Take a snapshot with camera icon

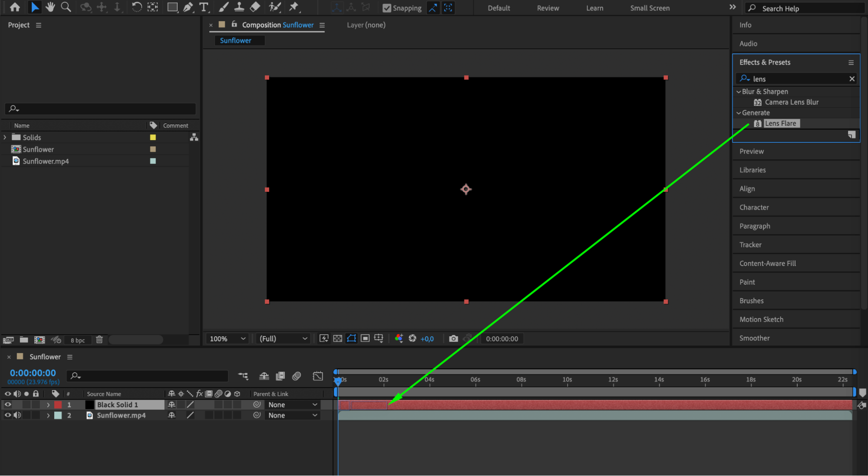click(x=453, y=338)
